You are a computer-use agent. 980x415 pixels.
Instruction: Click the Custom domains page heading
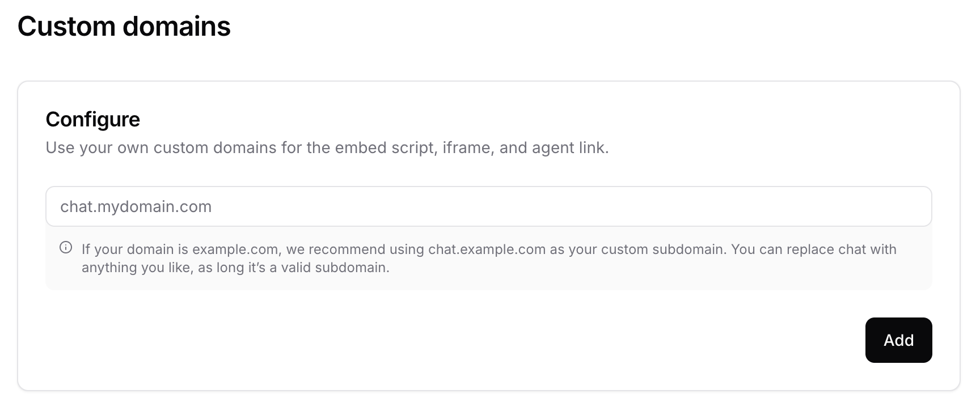124,26
